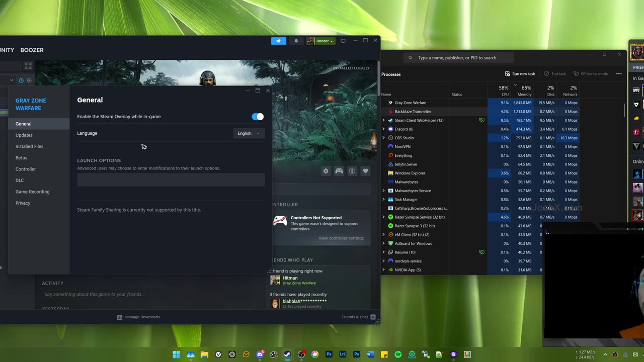Sort processes by Memory column
This screenshot has height=362, width=644.
tap(522, 90)
